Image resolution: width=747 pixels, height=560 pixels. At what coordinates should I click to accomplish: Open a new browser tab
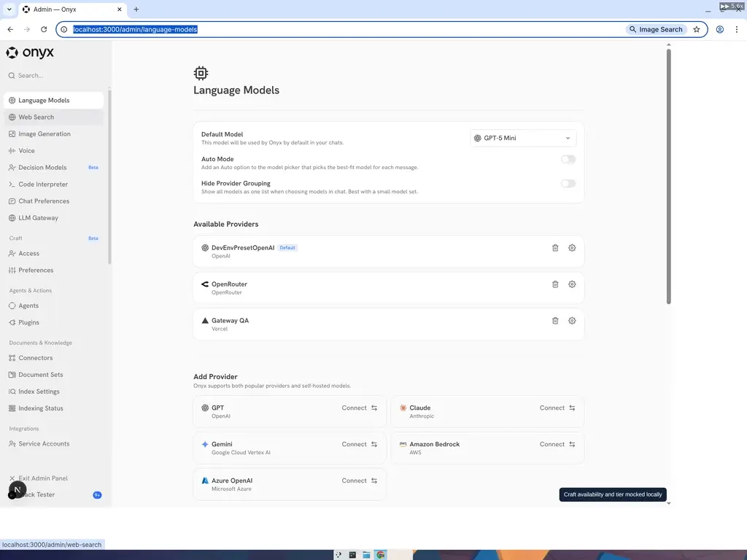pos(136,9)
